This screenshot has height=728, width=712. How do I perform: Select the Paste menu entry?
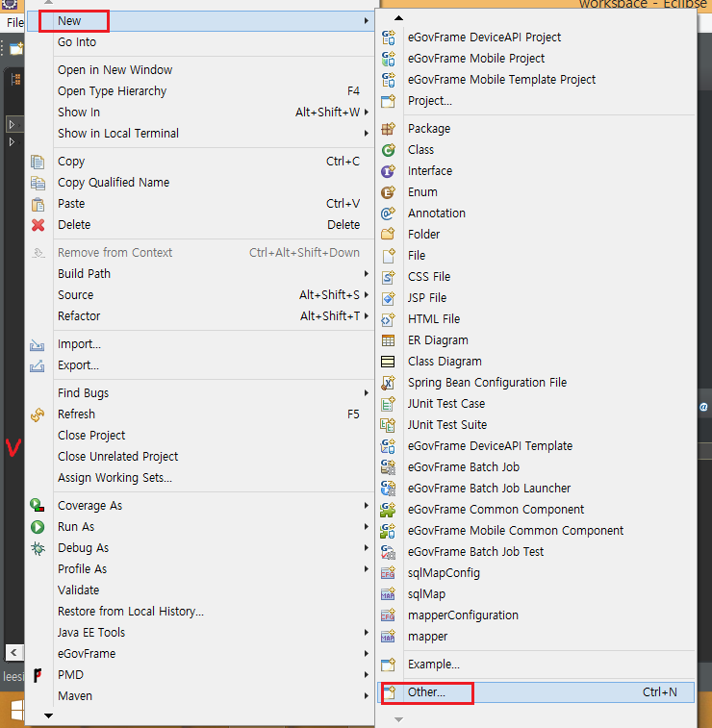click(201, 204)
